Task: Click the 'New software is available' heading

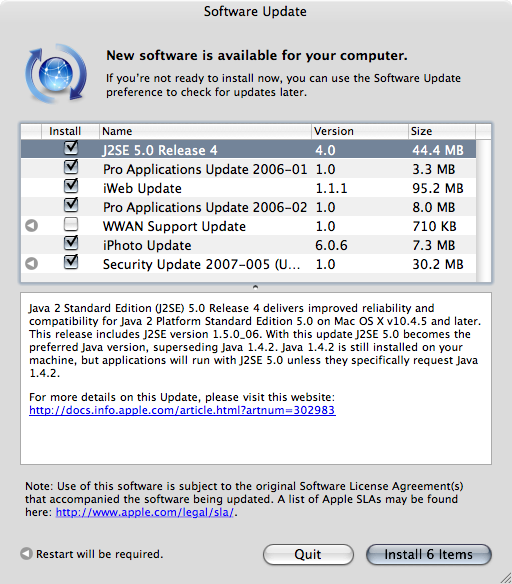Action: 257,55
